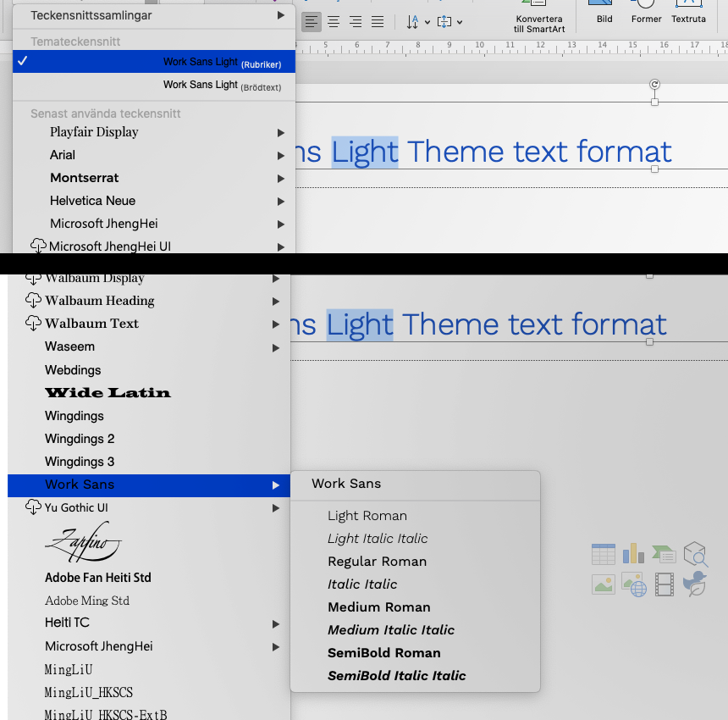Choose the Wingdings 3 font

click(x=80, y=462)
